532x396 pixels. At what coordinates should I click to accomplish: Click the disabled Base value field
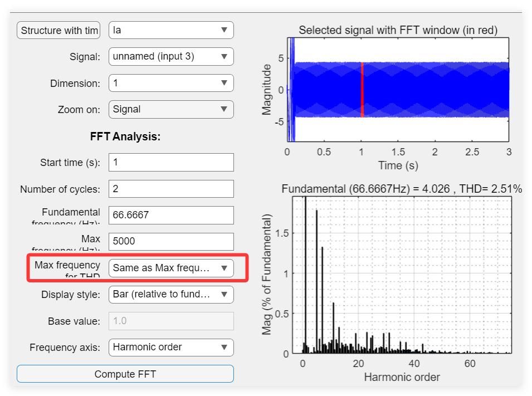(x=171, y=321)
